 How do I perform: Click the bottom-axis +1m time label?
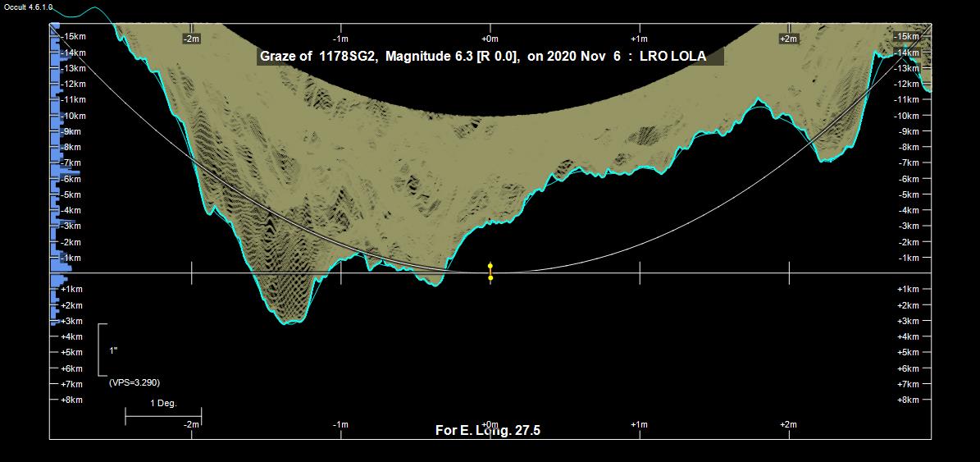coord(639,424)
